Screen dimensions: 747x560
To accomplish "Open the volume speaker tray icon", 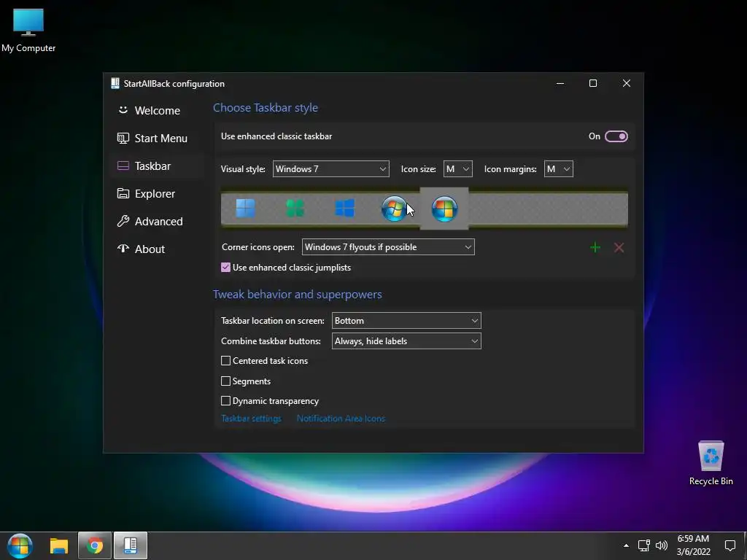I will (661, 545).
